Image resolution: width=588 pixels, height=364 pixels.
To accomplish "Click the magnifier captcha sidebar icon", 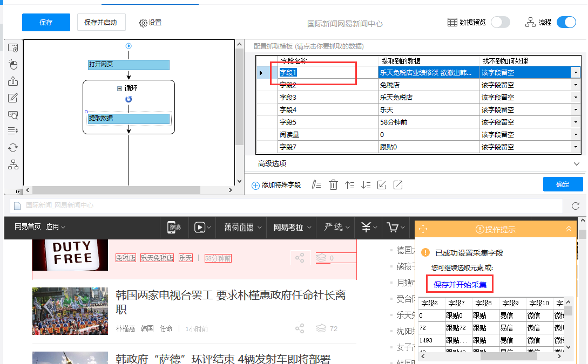I will (x=13, y=114).
